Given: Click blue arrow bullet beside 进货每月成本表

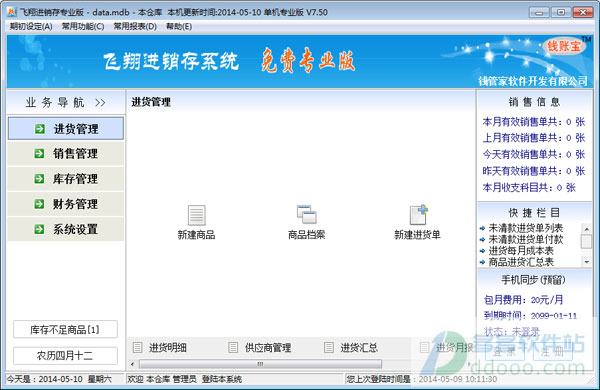Looking at the screenshot, I should coord(482,251).
